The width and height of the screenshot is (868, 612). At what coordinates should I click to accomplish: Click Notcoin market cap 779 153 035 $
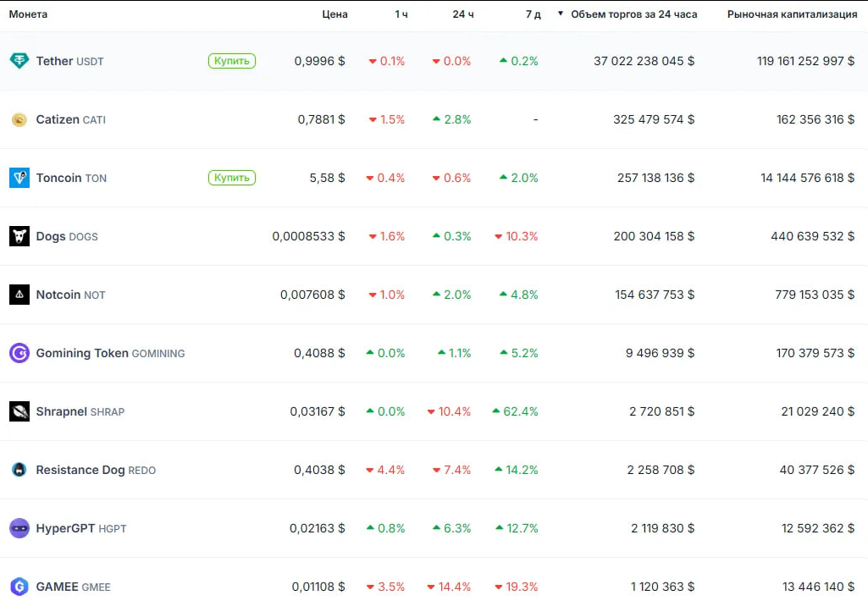tap(815, 295)
